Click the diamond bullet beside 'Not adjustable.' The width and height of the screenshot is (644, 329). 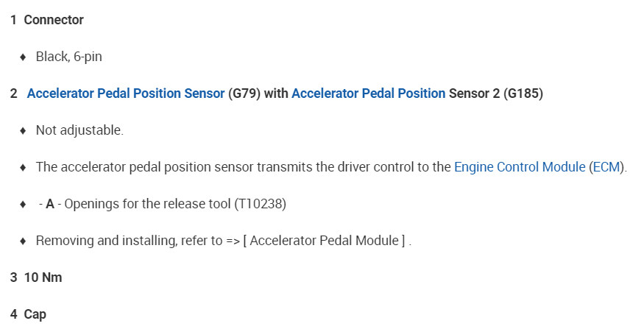click(x=24, y=131)
